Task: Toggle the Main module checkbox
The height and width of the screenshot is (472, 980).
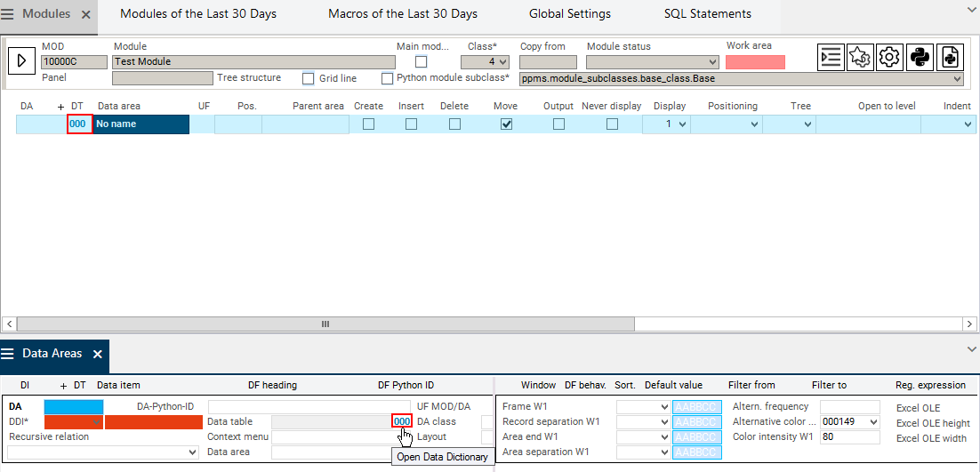Action: [x=422, y=62]
